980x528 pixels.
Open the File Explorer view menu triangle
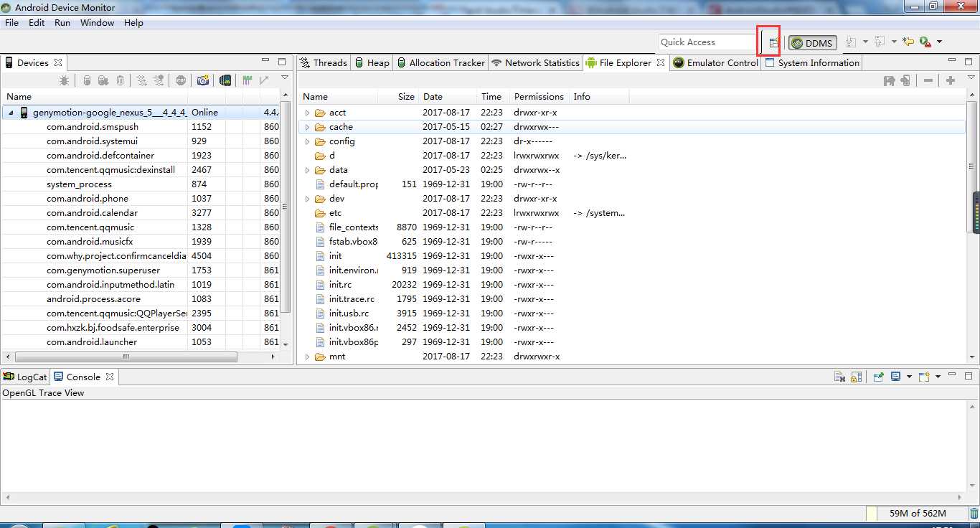tap(971, 77)
